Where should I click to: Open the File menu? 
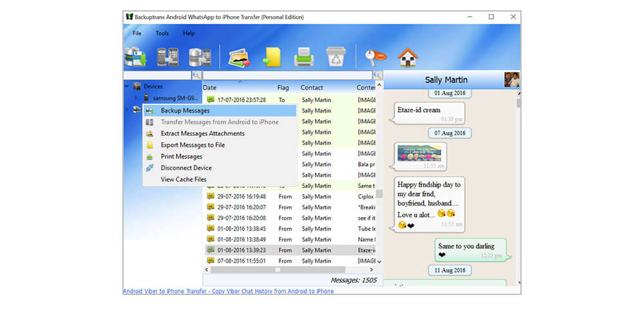[137, 33]
